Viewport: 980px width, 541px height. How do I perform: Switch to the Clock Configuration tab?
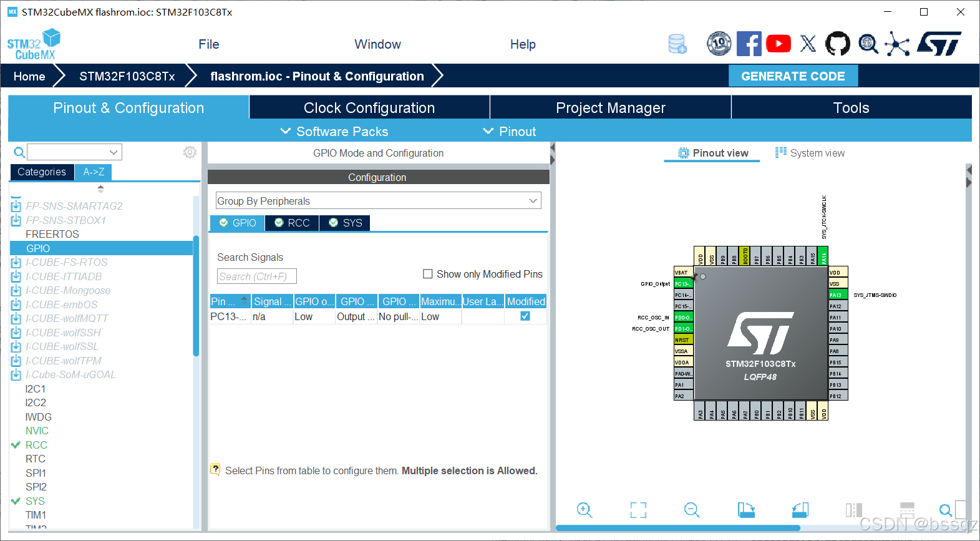[369, 107]
